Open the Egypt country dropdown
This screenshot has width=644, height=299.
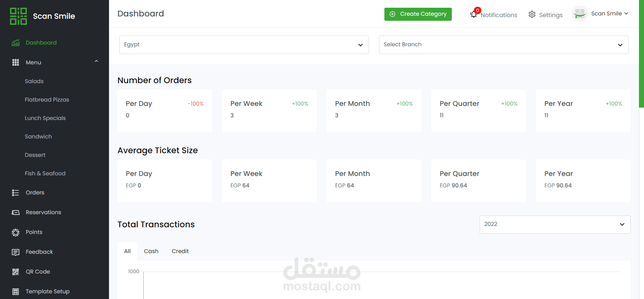coord(244,45)
